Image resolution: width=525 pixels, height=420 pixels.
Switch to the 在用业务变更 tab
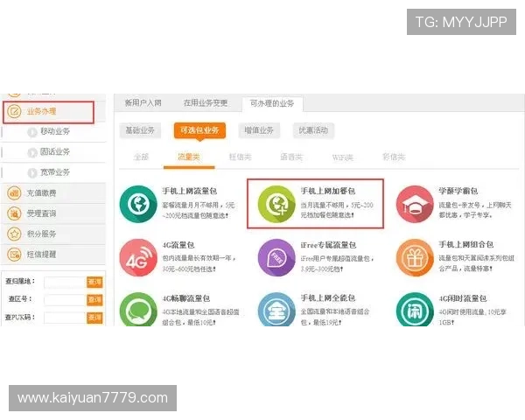(x=206, y=103)
